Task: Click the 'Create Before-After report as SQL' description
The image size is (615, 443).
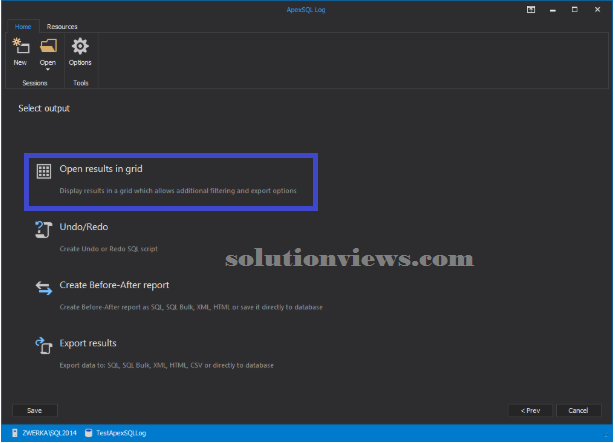Action: 191,307
